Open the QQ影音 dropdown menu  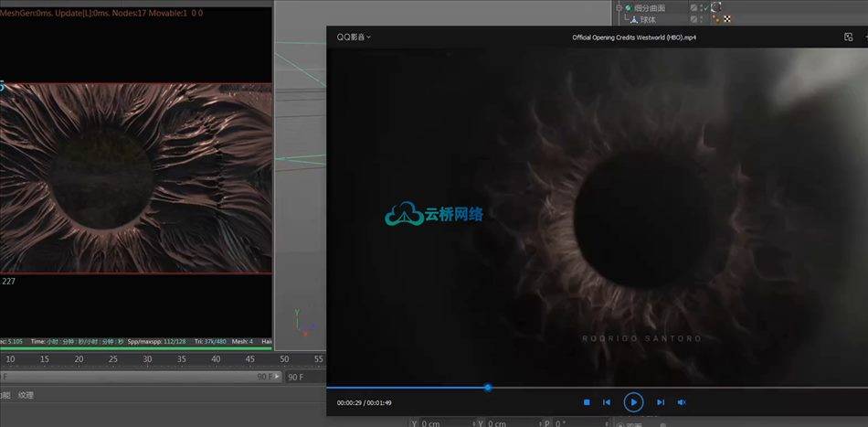(x=354, y=37)
